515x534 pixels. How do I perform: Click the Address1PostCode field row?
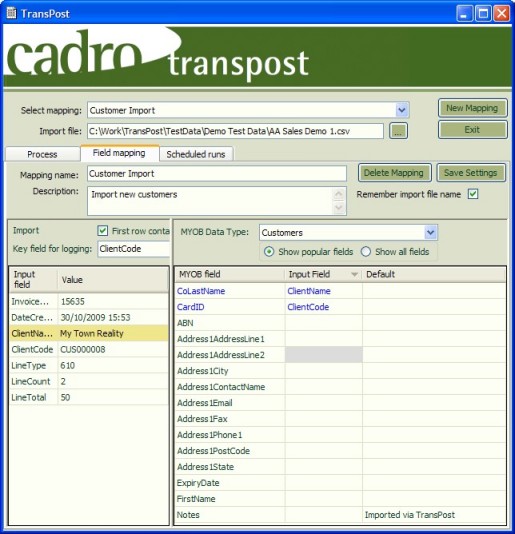click(340, 451)
